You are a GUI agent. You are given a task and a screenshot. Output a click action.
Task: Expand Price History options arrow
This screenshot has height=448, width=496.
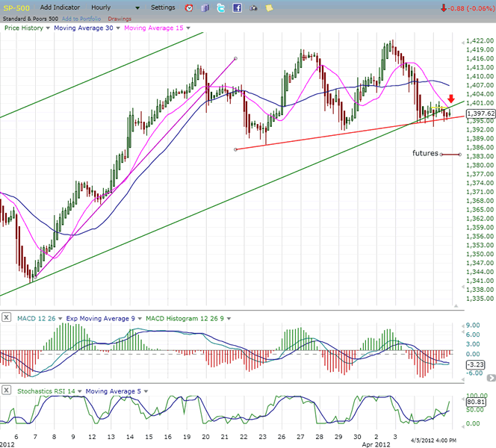click(48, 28)
